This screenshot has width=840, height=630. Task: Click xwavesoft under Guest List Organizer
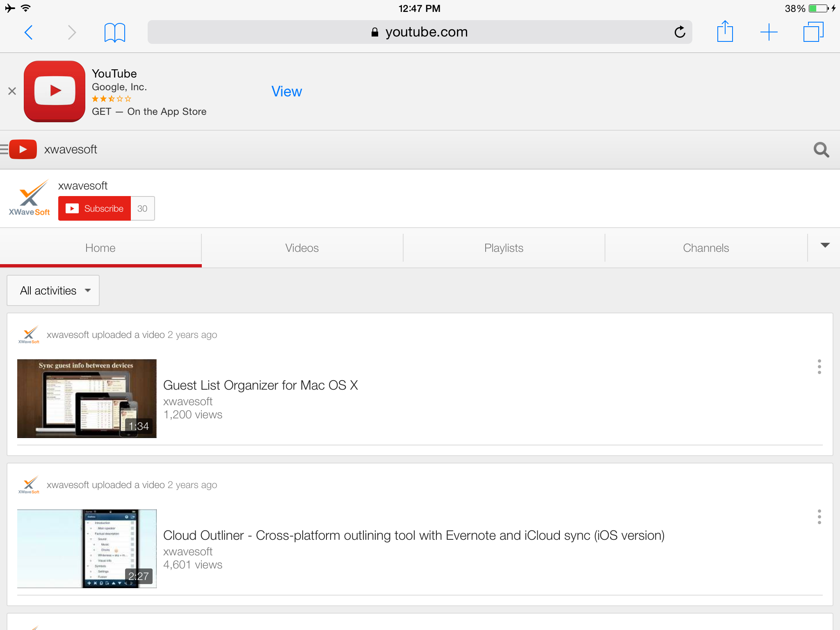[188, 401]
